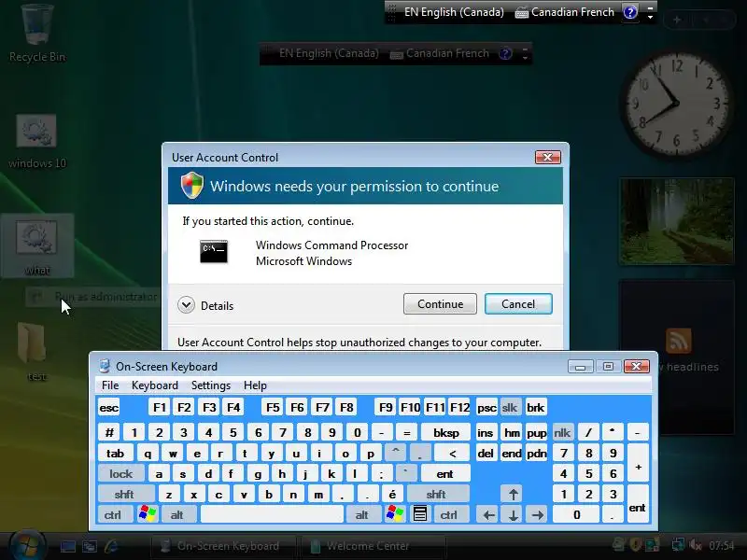This screenshot has height=560, width=747.
Task: Click the sidebar slideshow forest picture
Action: (676, 221)
